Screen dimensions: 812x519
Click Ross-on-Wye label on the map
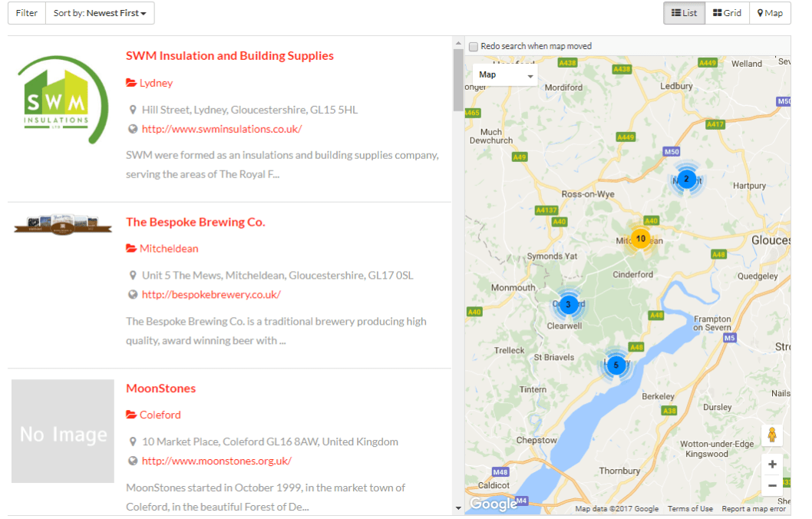click(588, 194)
